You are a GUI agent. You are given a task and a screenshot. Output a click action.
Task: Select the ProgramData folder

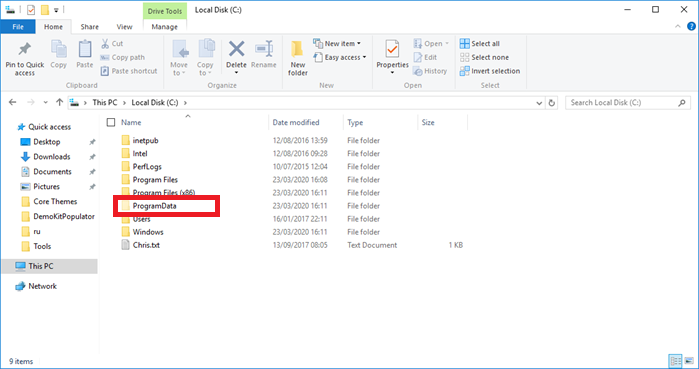[x=154, y=206]
